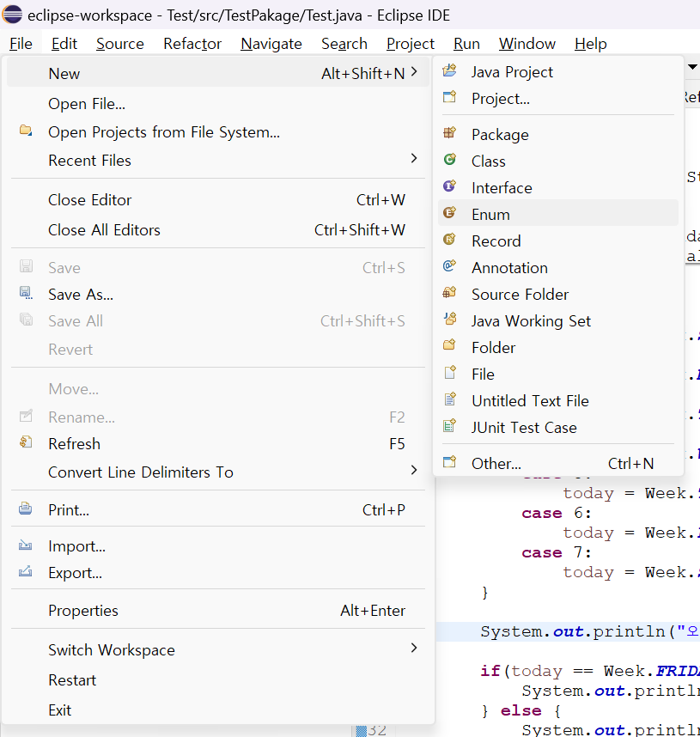Click the Annotation @ icon
The image size is (700, 737).
coord(449,266)
